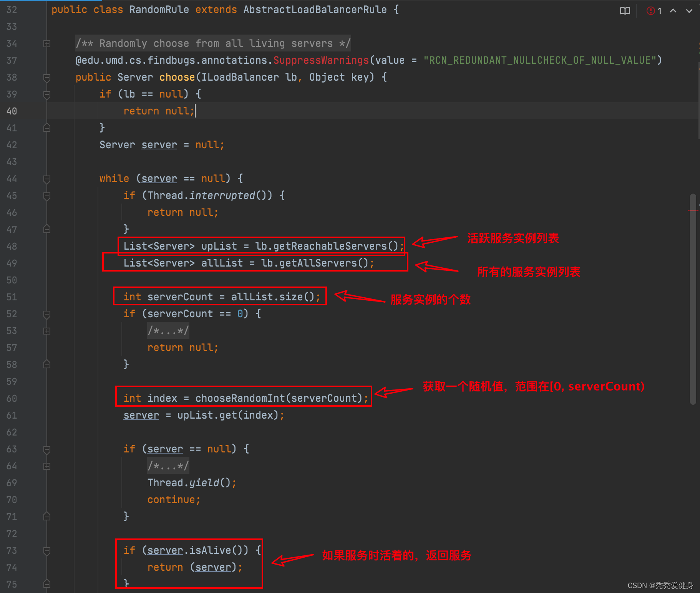Click the 'while' keyword on line 44
700x593 pixels.
114,179
